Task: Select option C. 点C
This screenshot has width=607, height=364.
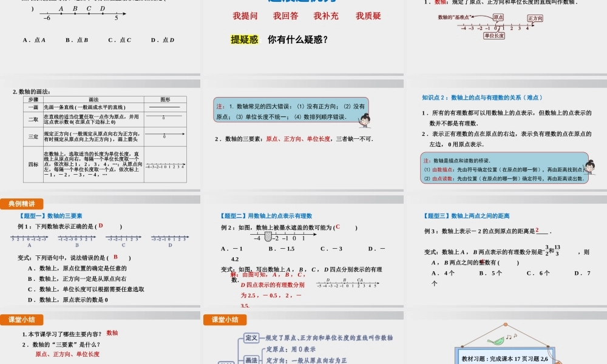Action: [x=120, y=40]
